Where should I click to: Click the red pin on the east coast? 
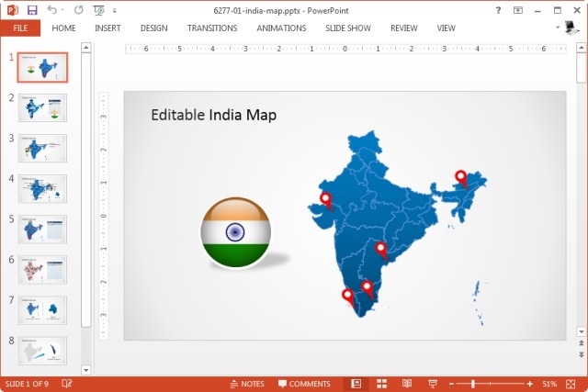381,251
